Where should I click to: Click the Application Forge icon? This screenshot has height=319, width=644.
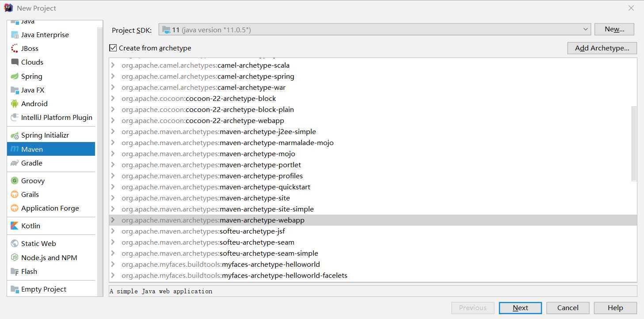point(15,208)
